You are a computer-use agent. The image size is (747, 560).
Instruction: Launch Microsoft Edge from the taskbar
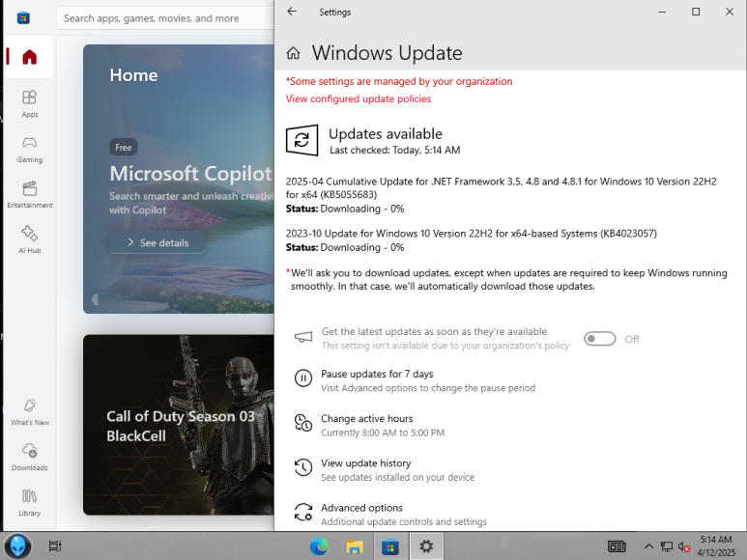pyautogui.click(x=319, y=546)
